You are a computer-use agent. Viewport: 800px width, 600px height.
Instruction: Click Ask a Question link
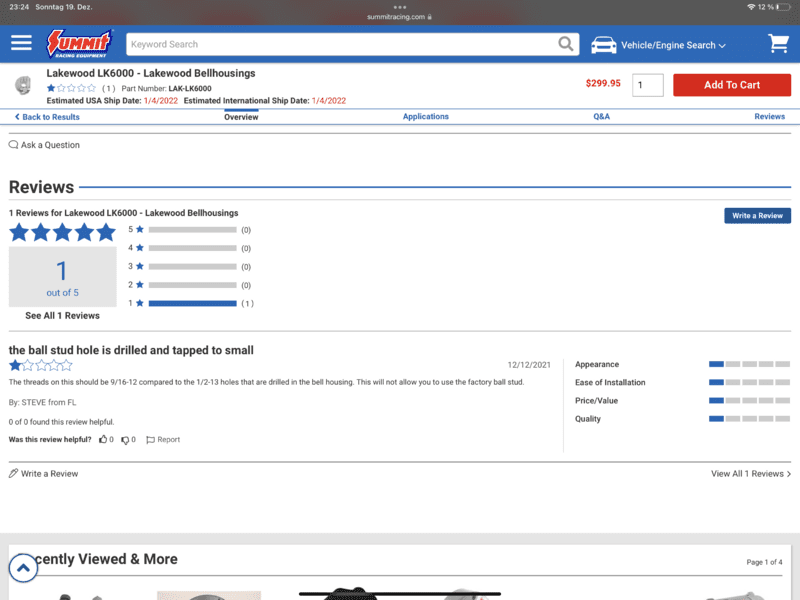point(44,145)
